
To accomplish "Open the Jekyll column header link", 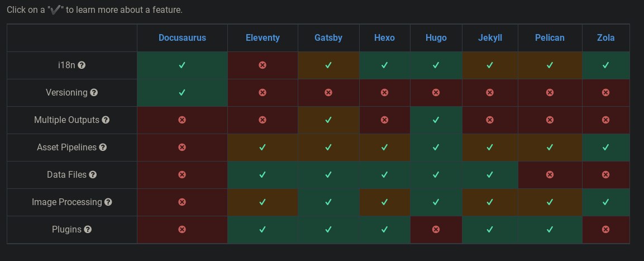I will tap(490, 38).
